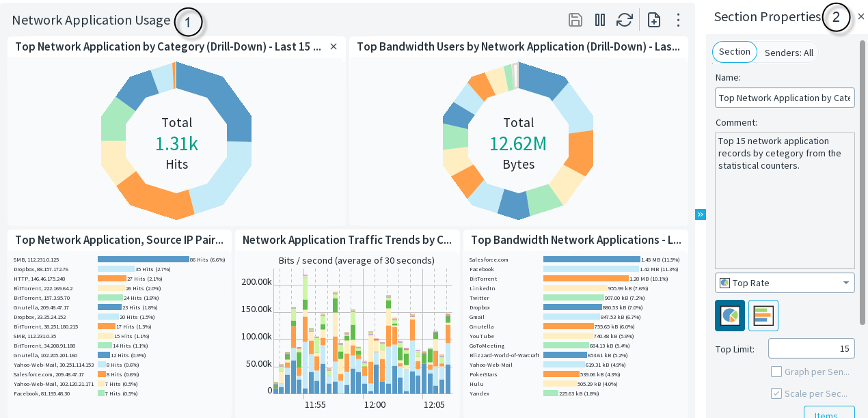Enable the Graph per Sender checkbox
868x418 pixels.
pos(776,372)
